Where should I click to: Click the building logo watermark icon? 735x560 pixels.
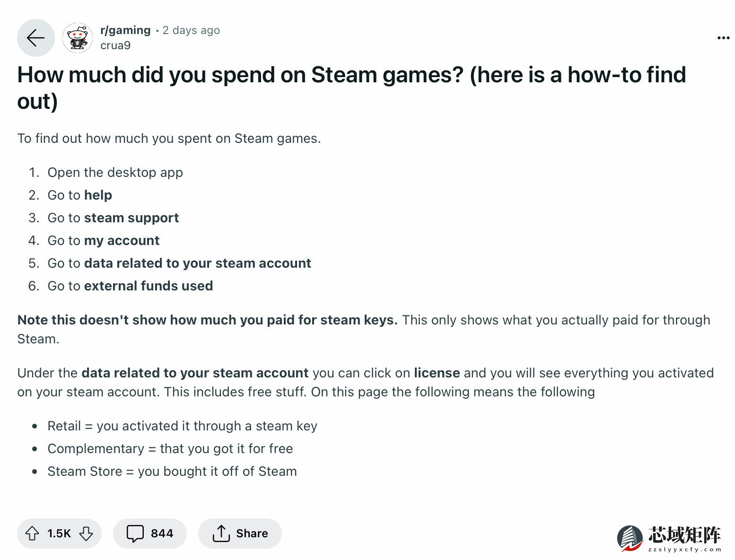point(630,538)
